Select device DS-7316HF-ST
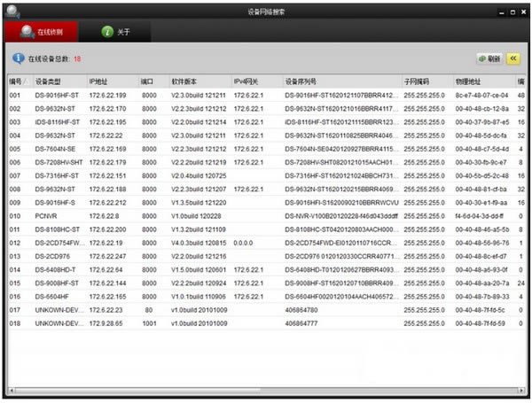Viewport: 532px width, 403px height. click(57, 175)
